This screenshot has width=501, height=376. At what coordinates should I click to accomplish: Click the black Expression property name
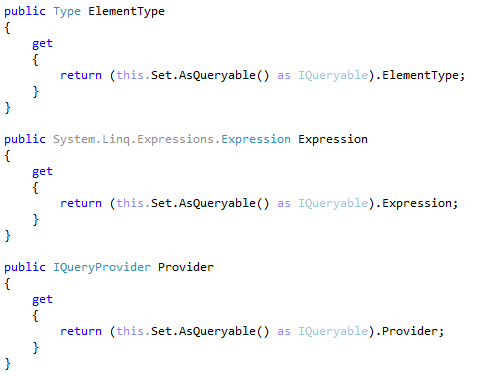click(333, 139)
